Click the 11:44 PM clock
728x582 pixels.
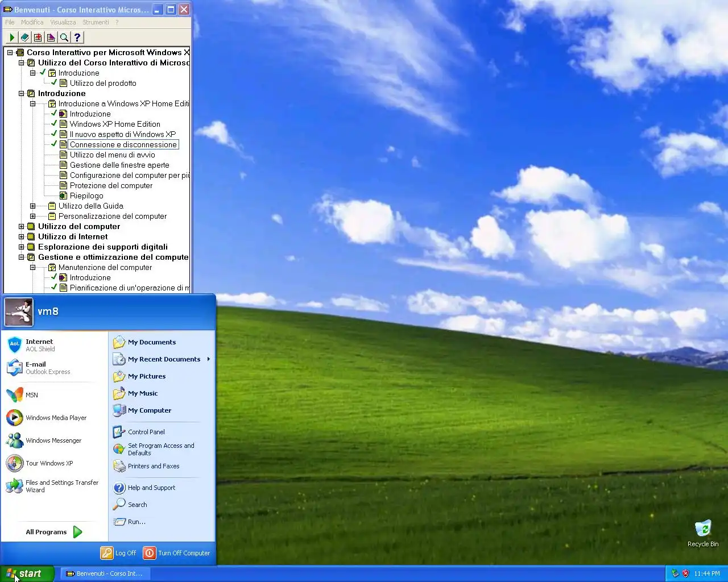coord(706,573)
